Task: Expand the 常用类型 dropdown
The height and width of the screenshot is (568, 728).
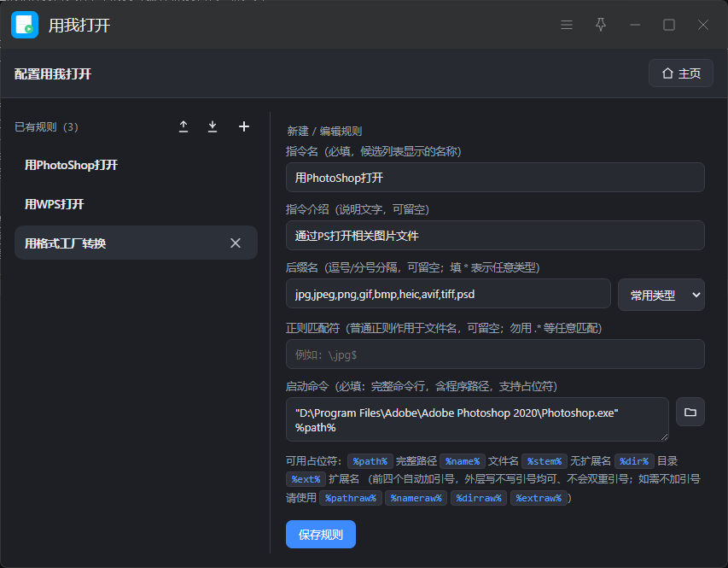Action: pyautogui.click(x=661, y=295)
